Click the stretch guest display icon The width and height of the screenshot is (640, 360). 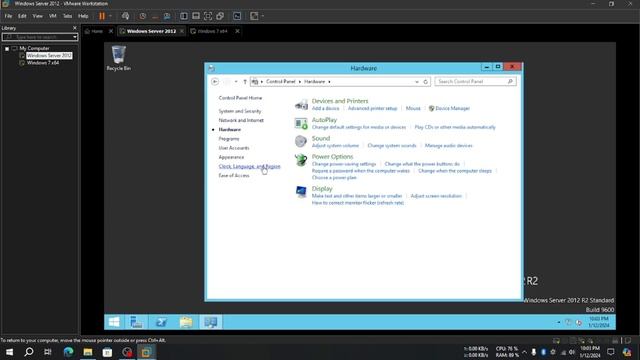click(254, 16)
